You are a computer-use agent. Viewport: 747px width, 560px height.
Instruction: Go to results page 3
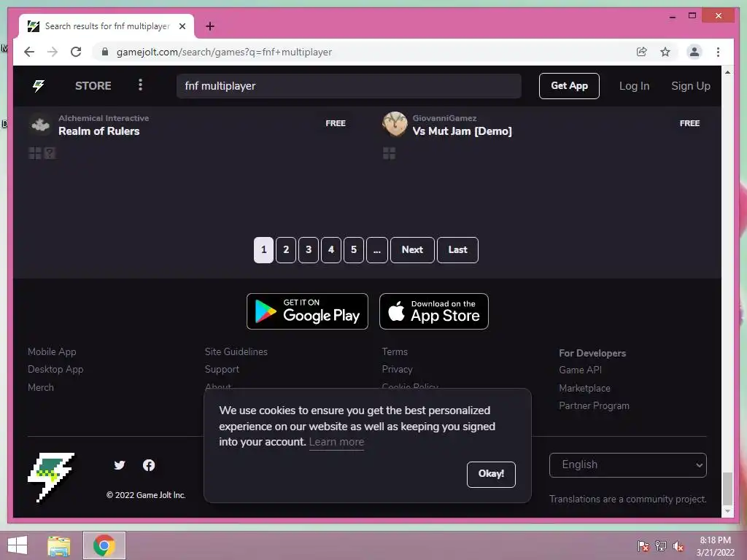point(309,250)
